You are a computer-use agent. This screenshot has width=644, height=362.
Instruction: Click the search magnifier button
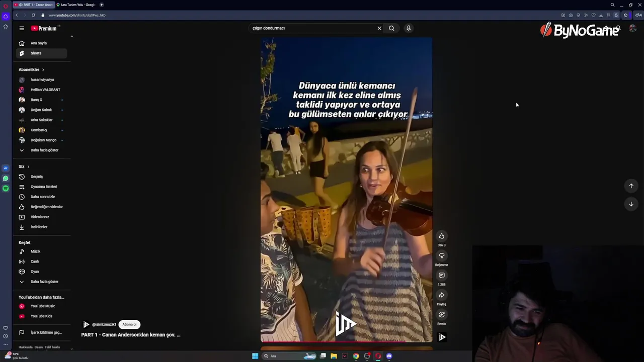(x=391, y=28)
